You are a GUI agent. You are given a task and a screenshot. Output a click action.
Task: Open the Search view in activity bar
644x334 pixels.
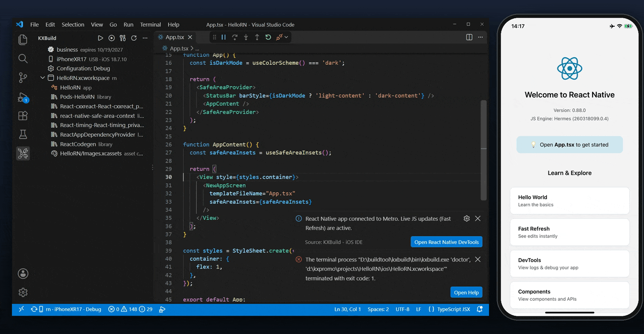23,58
